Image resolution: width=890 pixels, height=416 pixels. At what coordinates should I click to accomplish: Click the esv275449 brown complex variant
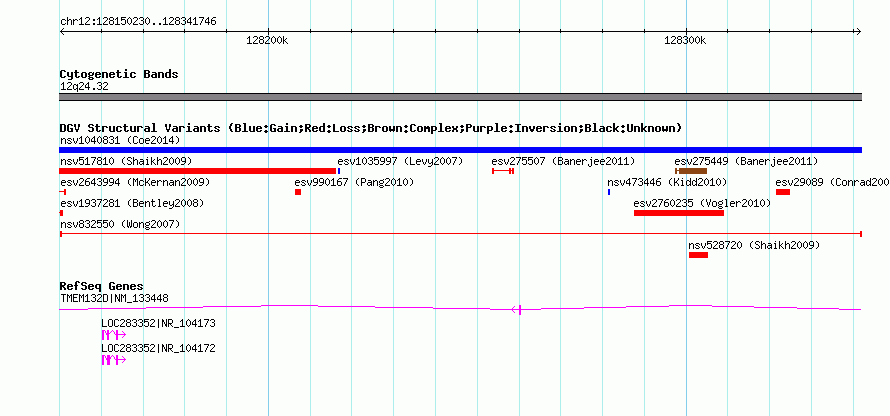pos(691,171)
